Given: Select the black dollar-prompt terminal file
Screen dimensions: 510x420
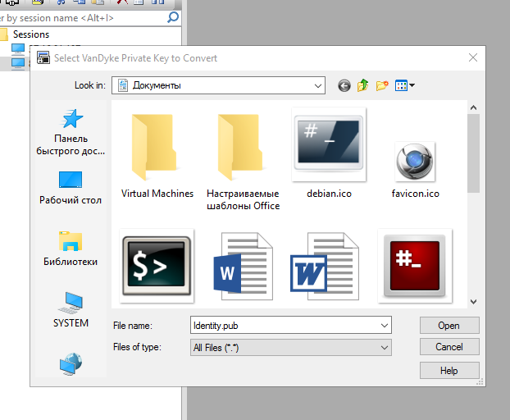Looking at the screenshot, I should click(x=157, y=266).
